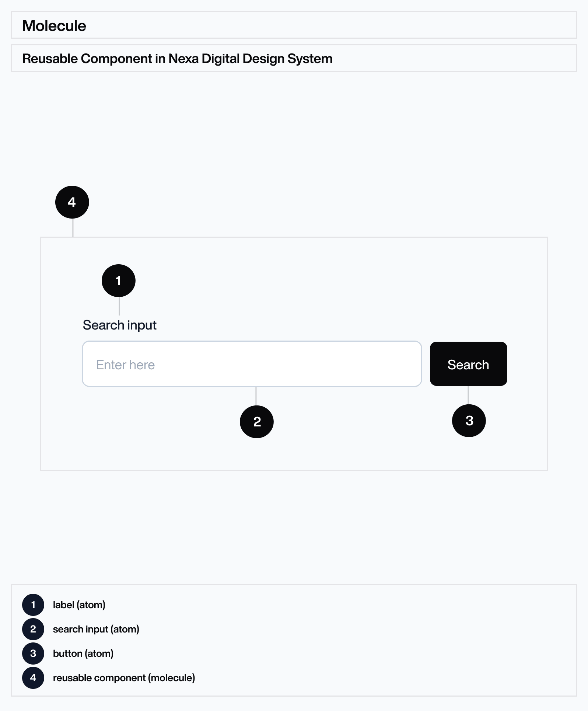588x711 pixels.
Task: Click annotation marker 4 above the component frame
Action: tap(72, 202)
